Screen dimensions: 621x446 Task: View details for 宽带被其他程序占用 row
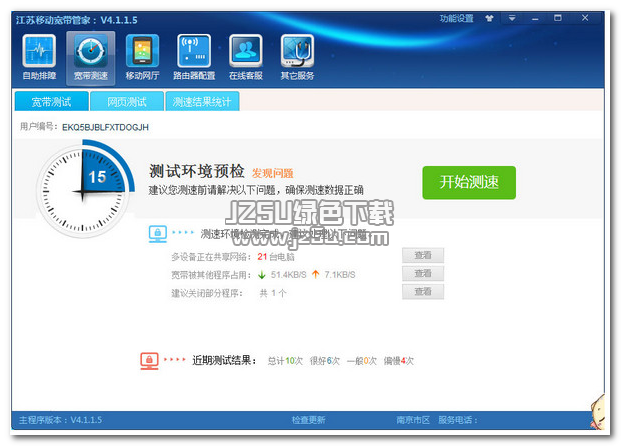[423, 273]
